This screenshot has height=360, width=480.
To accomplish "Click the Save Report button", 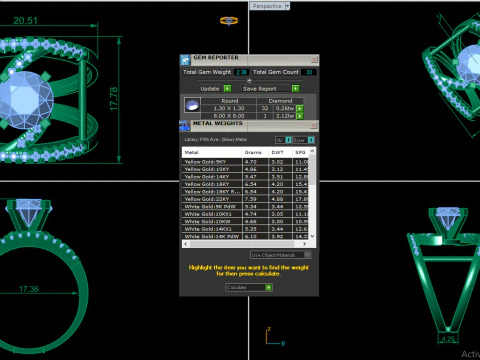I will (270, 89).
